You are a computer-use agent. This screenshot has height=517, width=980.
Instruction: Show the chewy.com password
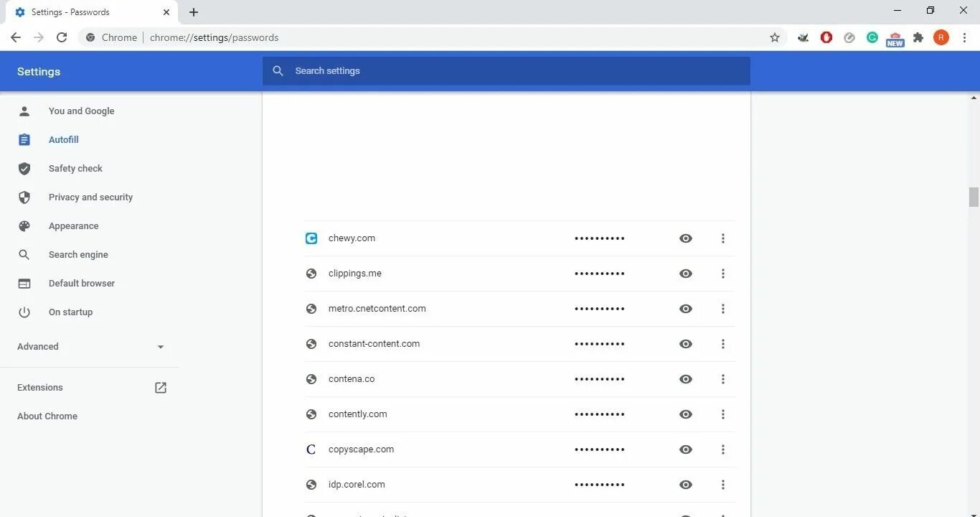click(686, 238)
